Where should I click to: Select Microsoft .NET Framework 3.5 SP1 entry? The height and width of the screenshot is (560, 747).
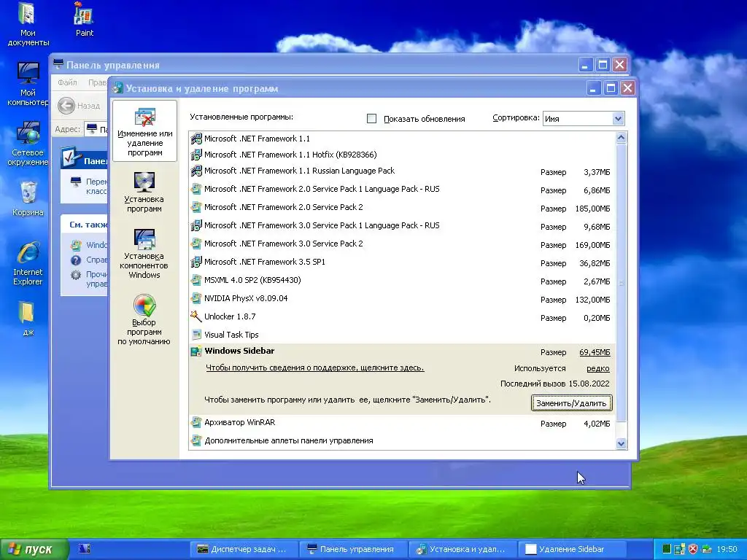402,262
